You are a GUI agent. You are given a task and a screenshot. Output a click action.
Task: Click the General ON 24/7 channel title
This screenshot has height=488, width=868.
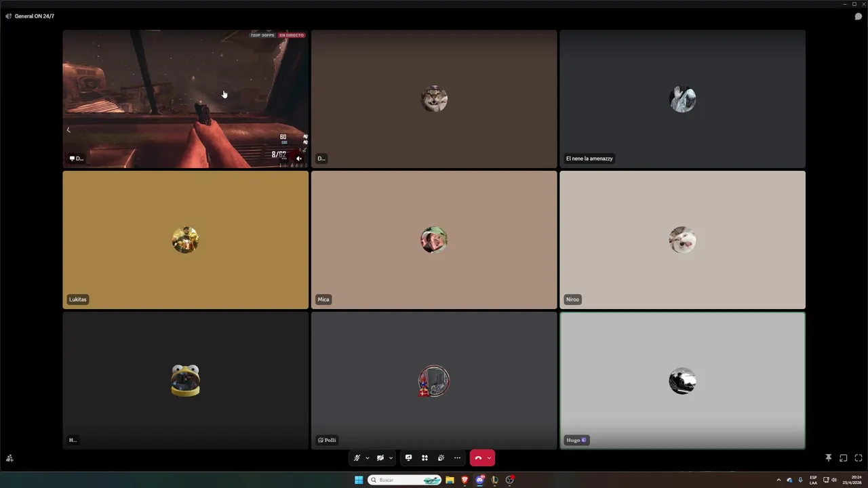(x=35, y=16)
